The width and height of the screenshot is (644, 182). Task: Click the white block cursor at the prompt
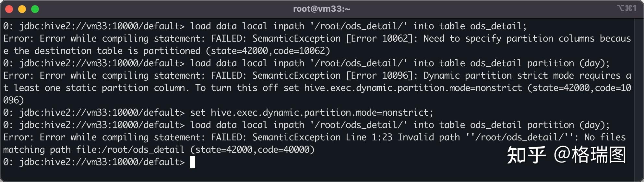click(192, 162)
